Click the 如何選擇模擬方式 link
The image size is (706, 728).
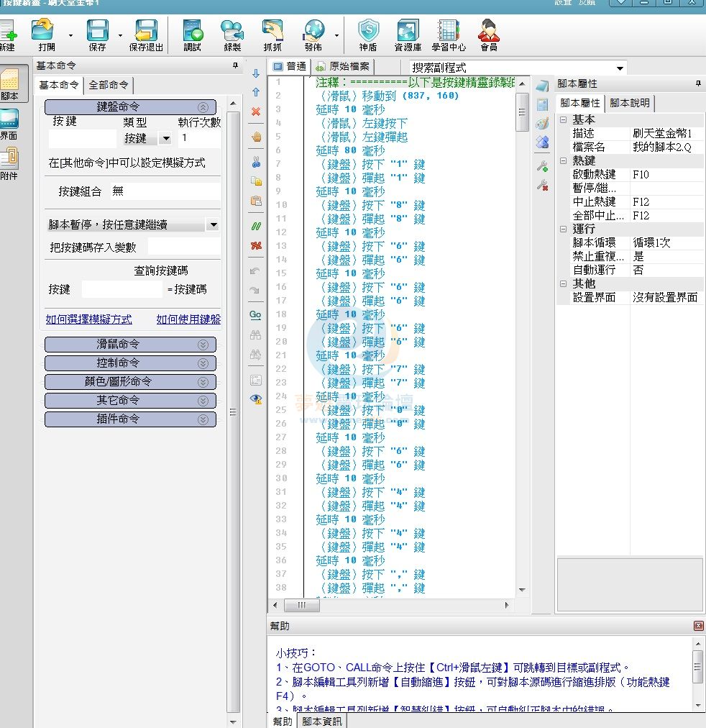(88, 319)
